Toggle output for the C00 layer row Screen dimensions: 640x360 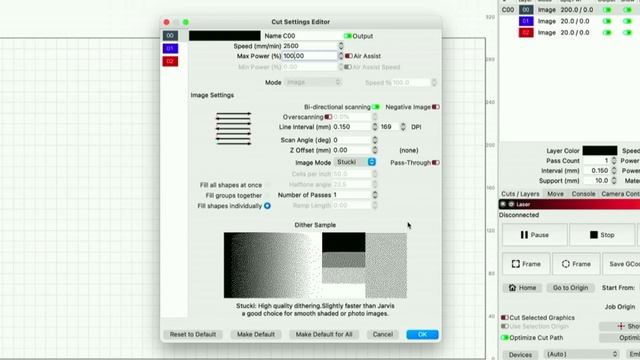(x=607, y=9)
